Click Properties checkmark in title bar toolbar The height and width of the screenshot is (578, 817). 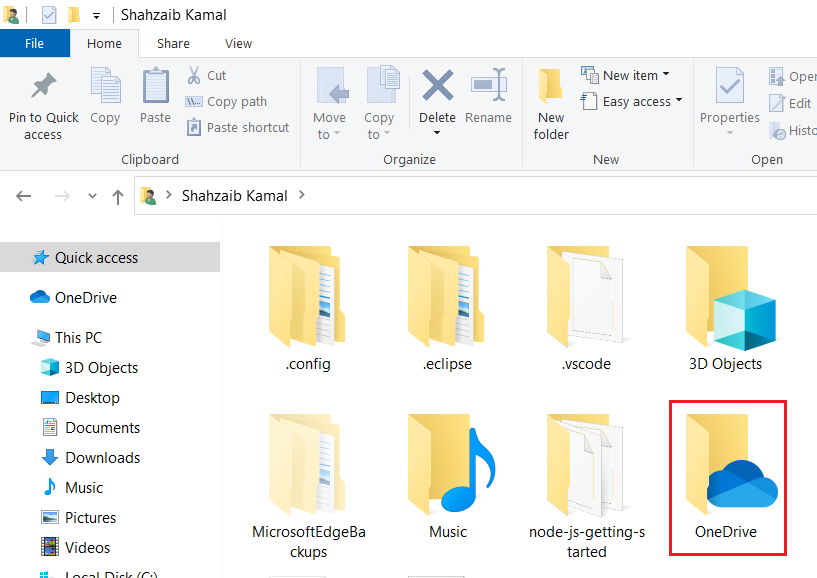48,15
